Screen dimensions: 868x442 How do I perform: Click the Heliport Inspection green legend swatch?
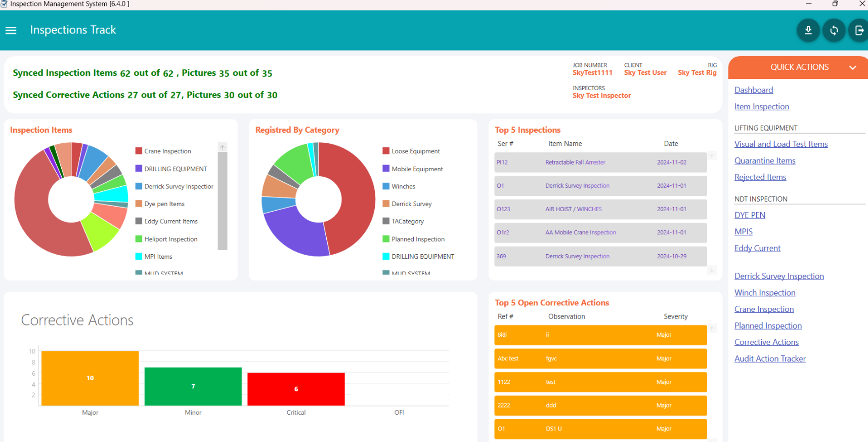click(139, 239)
